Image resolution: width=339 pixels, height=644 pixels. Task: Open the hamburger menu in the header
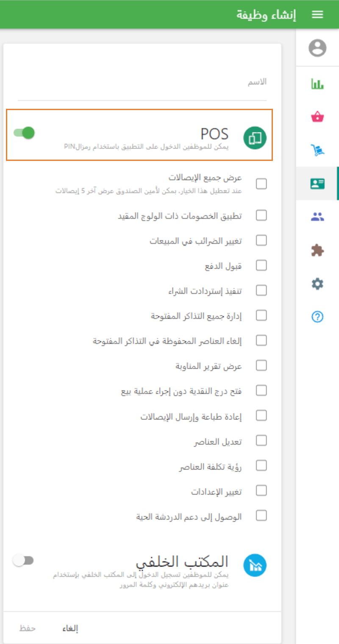point(317,14)
